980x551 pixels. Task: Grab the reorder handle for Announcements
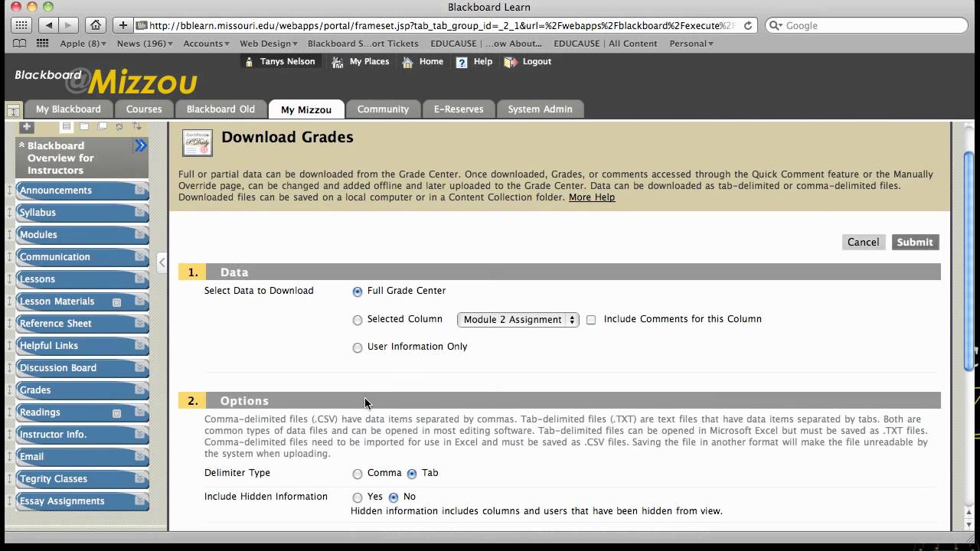point(10,191)
